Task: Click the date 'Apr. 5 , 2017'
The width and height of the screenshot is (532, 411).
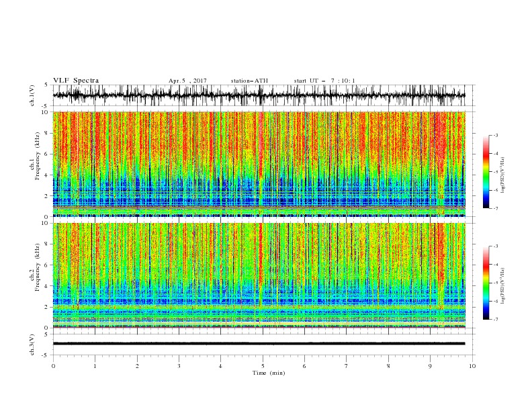Action: click(x=187, y=81)
